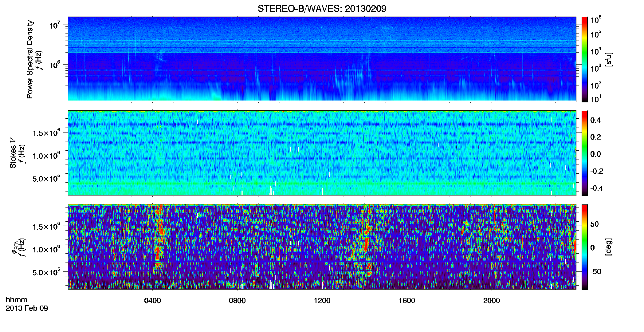Click the red burst near 0400 in bottom panel

(159, 237)
